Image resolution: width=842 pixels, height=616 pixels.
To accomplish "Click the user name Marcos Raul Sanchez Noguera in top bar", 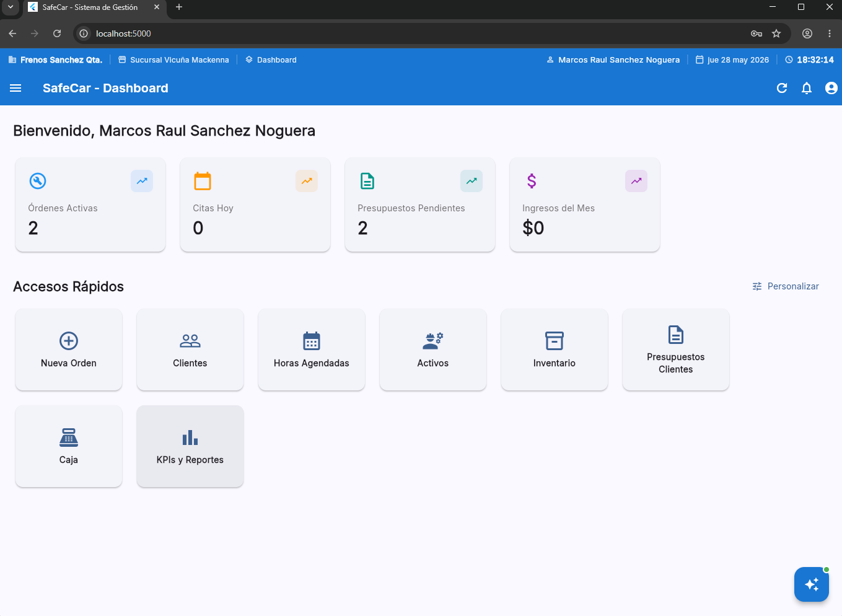I will pos(619,60).
